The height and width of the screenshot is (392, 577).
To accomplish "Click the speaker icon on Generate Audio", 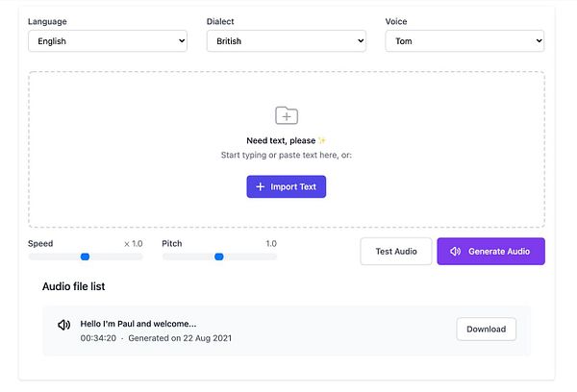I will (455, 252).
